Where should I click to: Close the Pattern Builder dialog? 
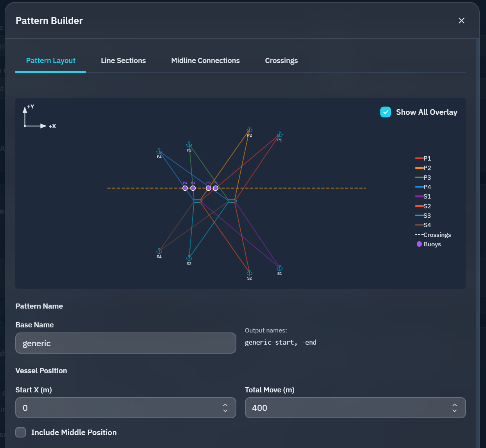[461, 20]
